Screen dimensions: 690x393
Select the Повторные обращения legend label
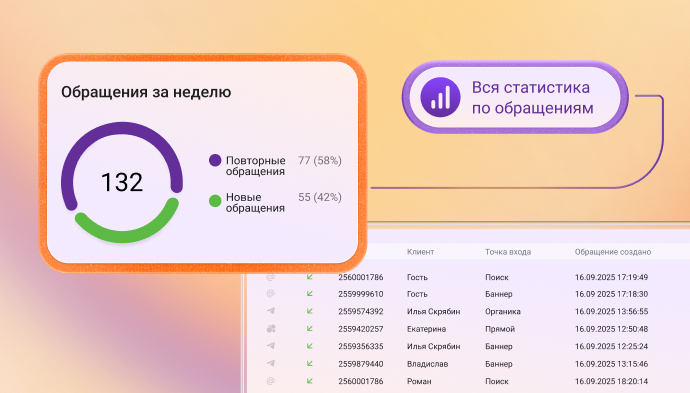click(256, 166)
